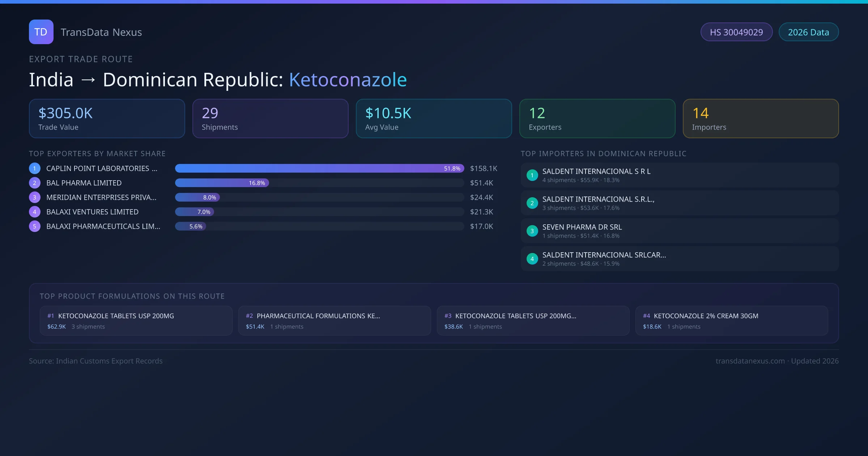
Task: Click rank 3 badge beside Meridian Enterprises
Action: [x=35, y=197]
